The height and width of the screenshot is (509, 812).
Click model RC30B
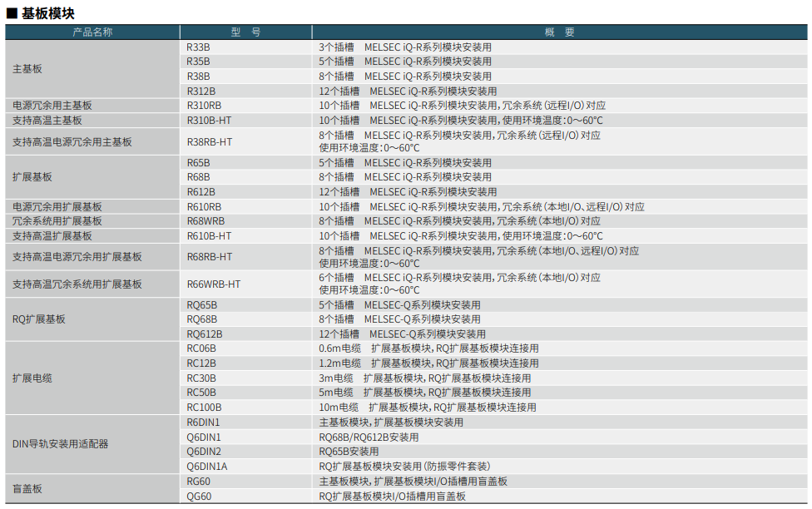(x=201, y=378)
